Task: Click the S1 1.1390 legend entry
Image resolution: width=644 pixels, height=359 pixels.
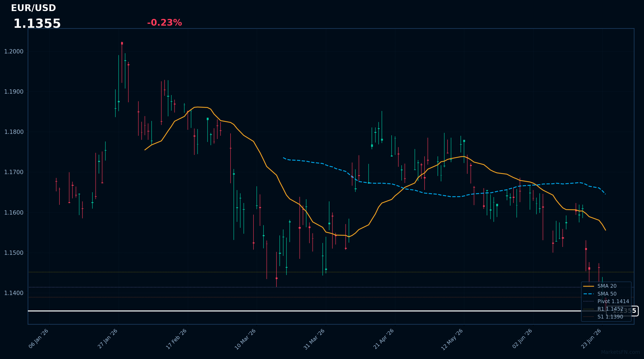Action: [x=603, y=317]
